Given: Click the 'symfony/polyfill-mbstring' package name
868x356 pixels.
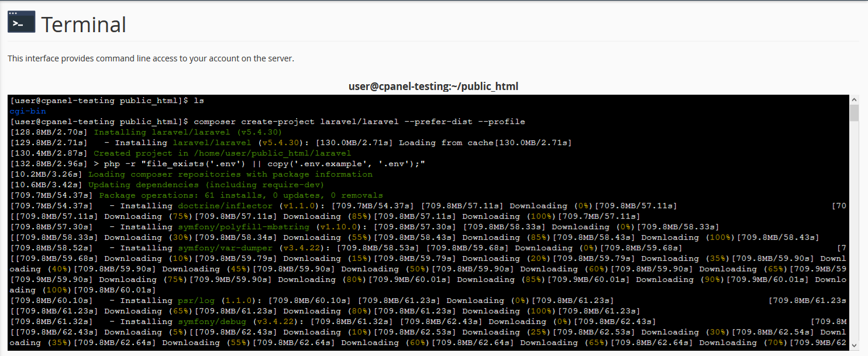Looking at the screenshot, I should 243,227.
